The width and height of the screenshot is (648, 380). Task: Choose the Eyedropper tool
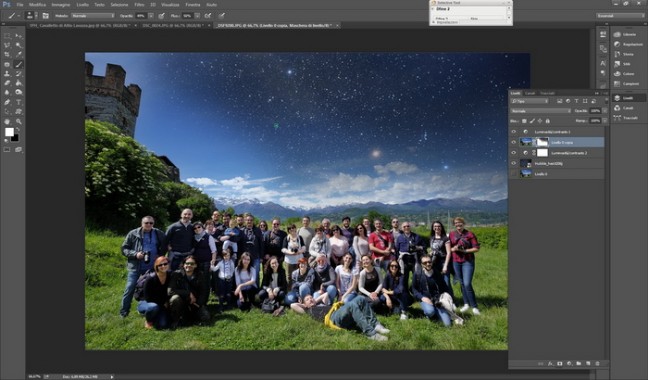pos(19,55)
